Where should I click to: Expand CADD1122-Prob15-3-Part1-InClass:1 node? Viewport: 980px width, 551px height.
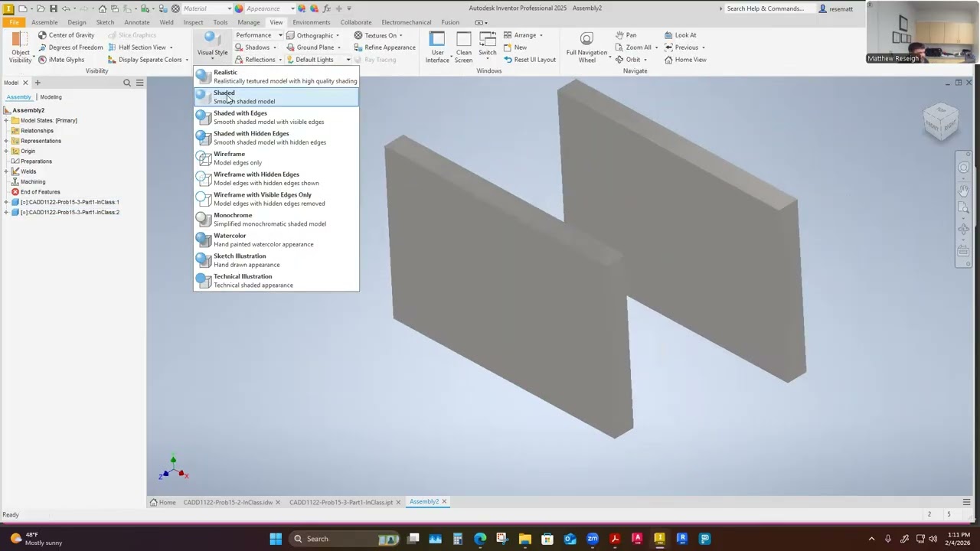[6, 202]
